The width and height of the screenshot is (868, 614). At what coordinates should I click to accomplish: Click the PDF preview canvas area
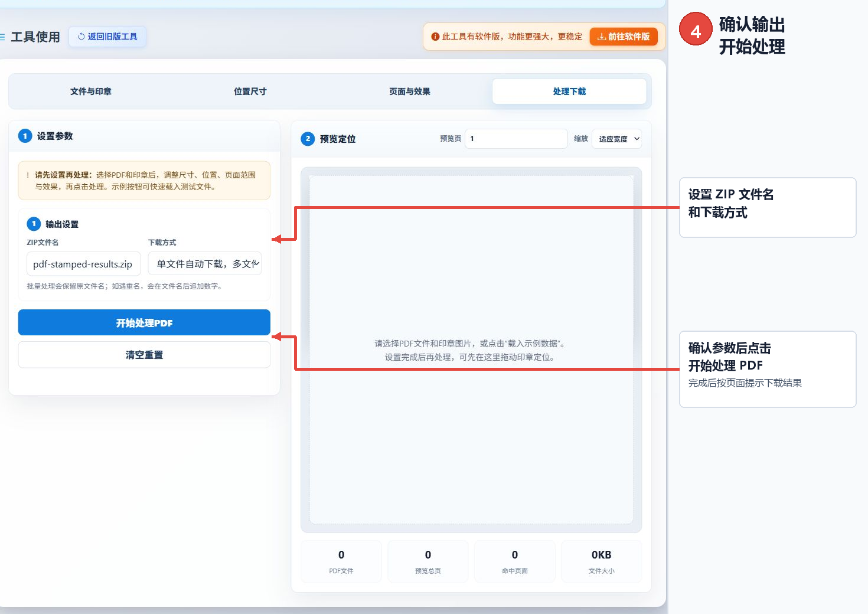tap(471, 350)
